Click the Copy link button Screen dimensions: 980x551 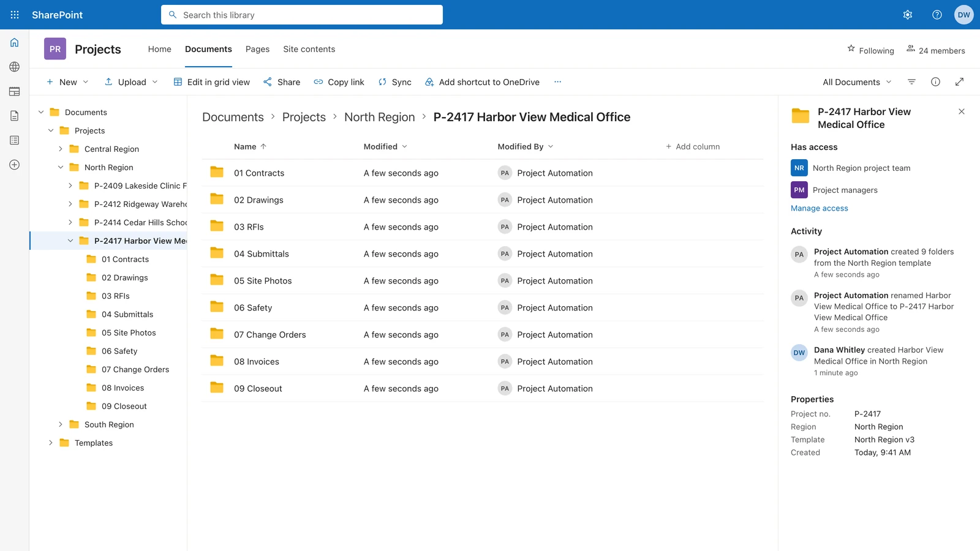tap(339, 82)
